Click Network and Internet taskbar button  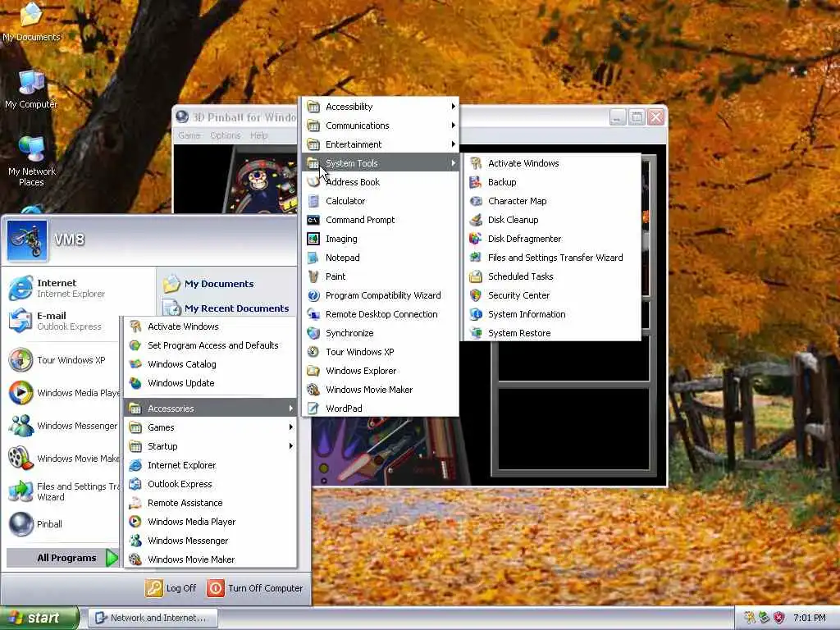tap(153, 618)
